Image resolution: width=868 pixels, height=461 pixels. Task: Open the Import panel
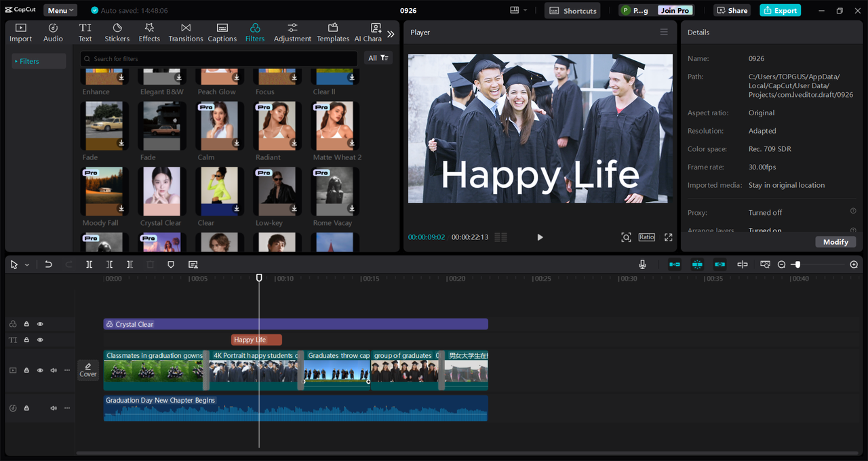[20, 33]
